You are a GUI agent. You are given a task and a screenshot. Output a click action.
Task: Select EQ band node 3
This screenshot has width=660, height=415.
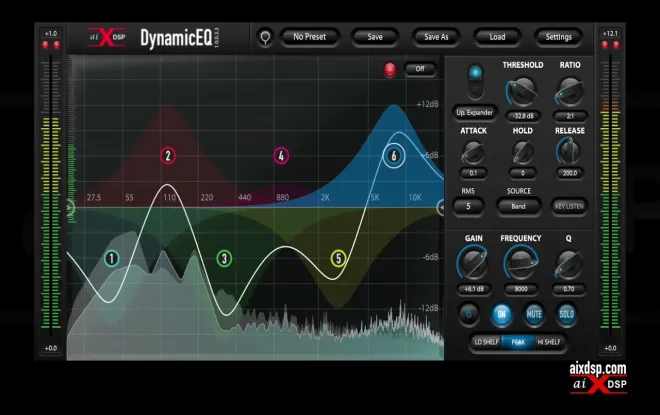click(x=224, y=258)
